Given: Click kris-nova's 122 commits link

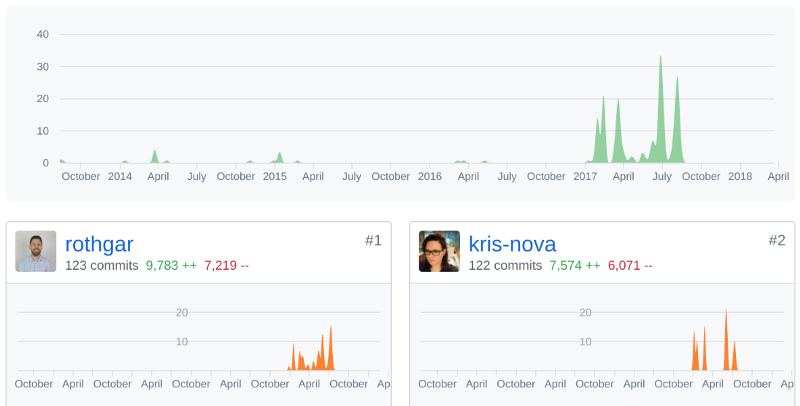Looking at the screenshot, I should 505,266.
